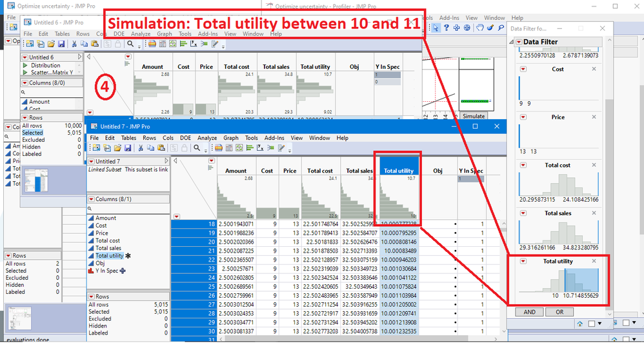Open Columns (8/1) red triangle menu
Screen dimensions: 644x348
(x=91, y=199)
